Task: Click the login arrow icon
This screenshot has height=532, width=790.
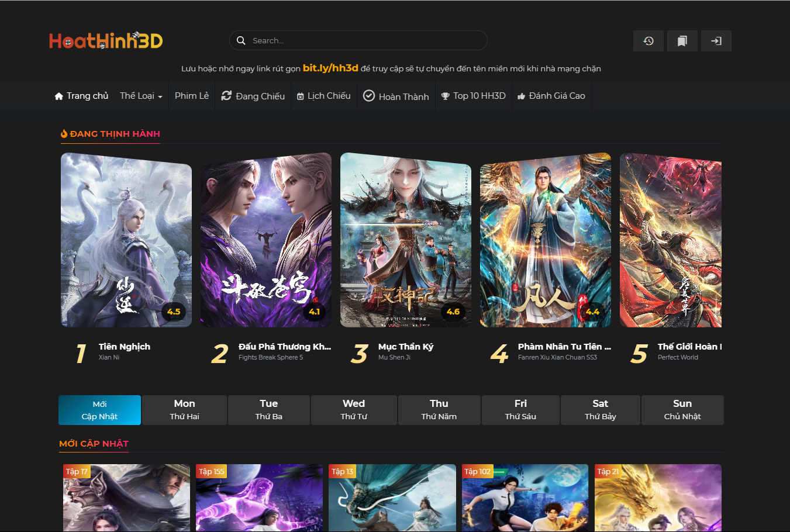Action: 716,41
